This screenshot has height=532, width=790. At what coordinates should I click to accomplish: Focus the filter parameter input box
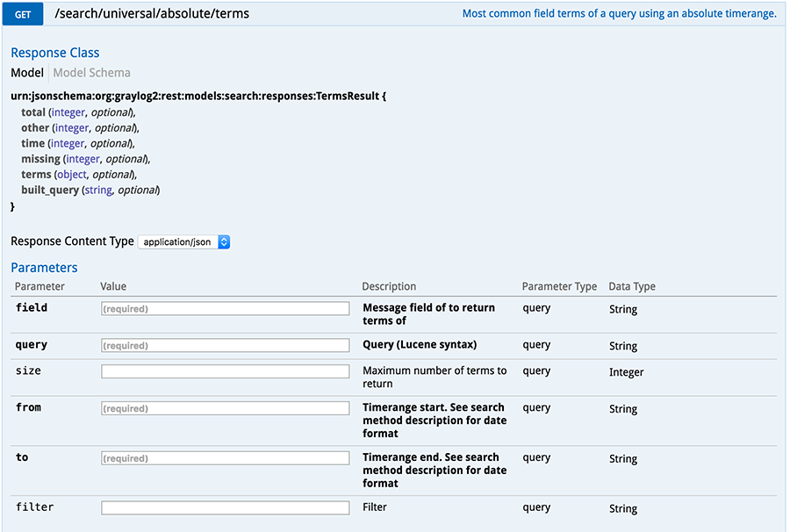pos(226,508)
